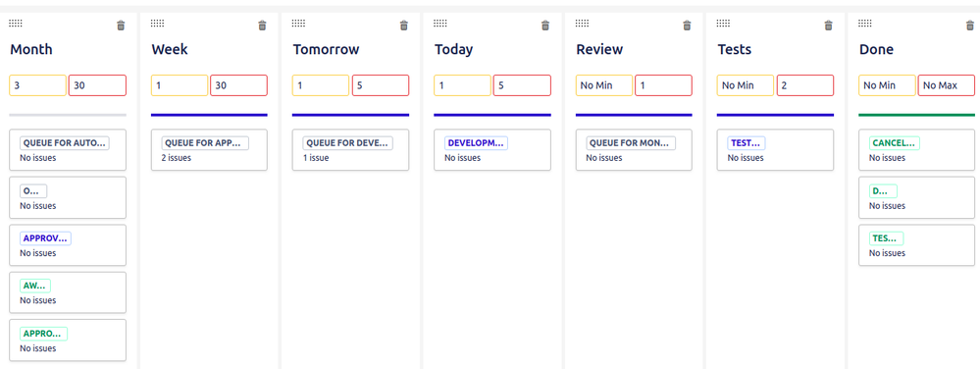
Task: Edit the Week column maximum field showing 30
Action: tap(238, 85)
